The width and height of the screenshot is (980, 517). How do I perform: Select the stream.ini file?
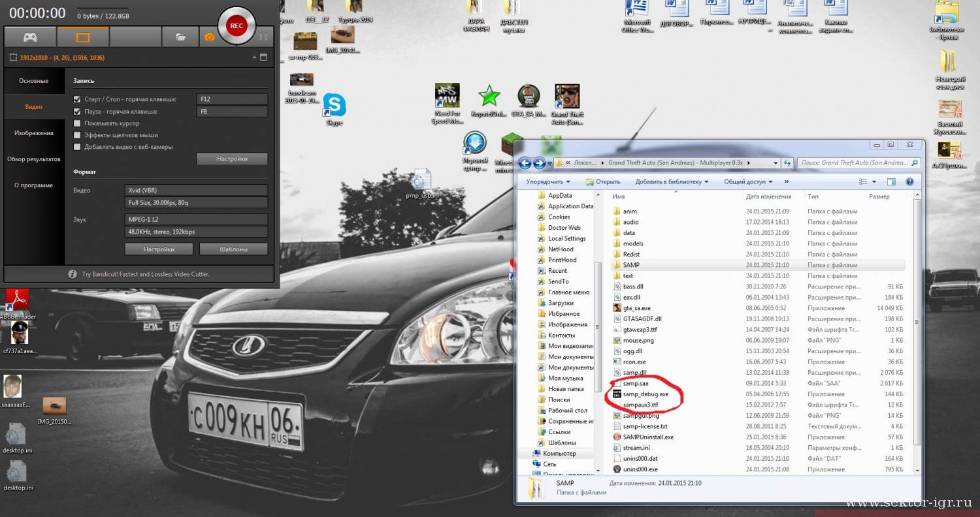click(x=758, y=448)
